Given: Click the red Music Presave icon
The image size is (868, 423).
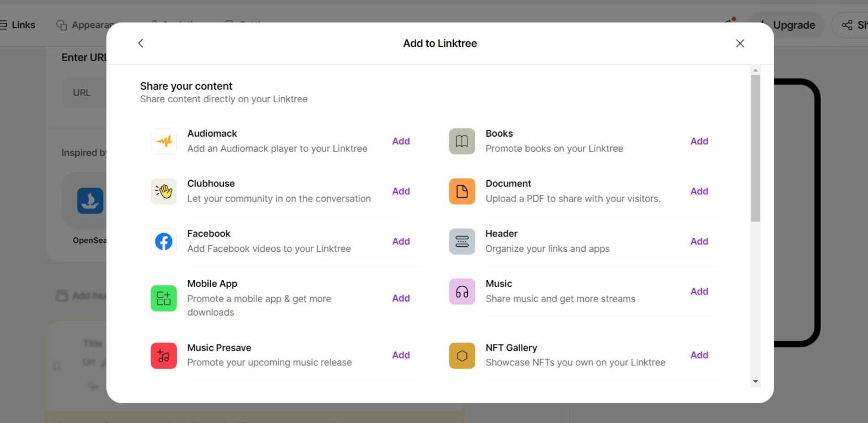Looking at the screenshot, I should point(164,356).
